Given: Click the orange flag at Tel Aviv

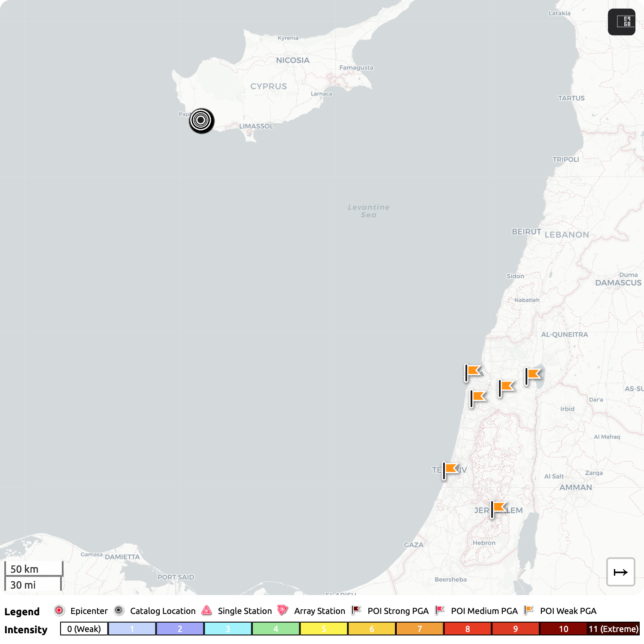Looking at the screenshot, I should pos(450,470).
